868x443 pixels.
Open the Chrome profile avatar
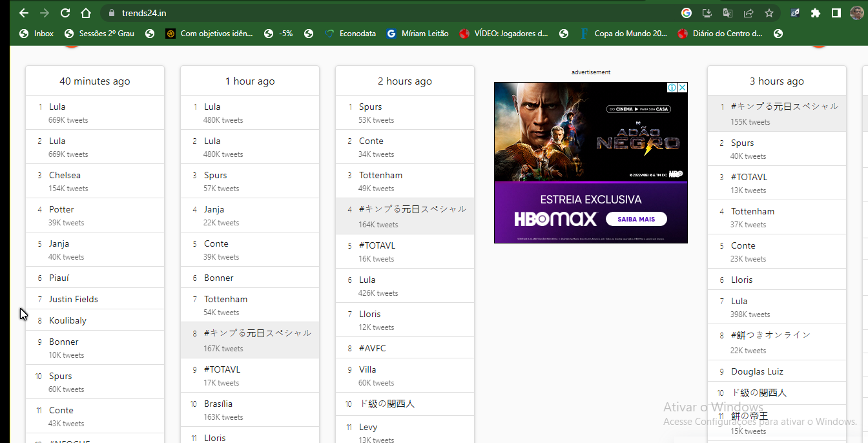coord(856,13)
